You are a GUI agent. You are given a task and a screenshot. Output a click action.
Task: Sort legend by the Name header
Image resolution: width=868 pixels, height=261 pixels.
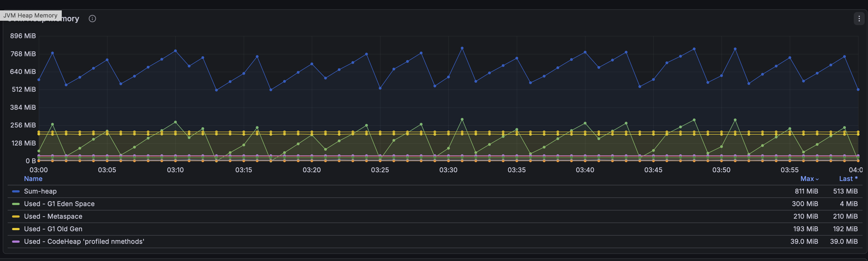tap(33, 179)
